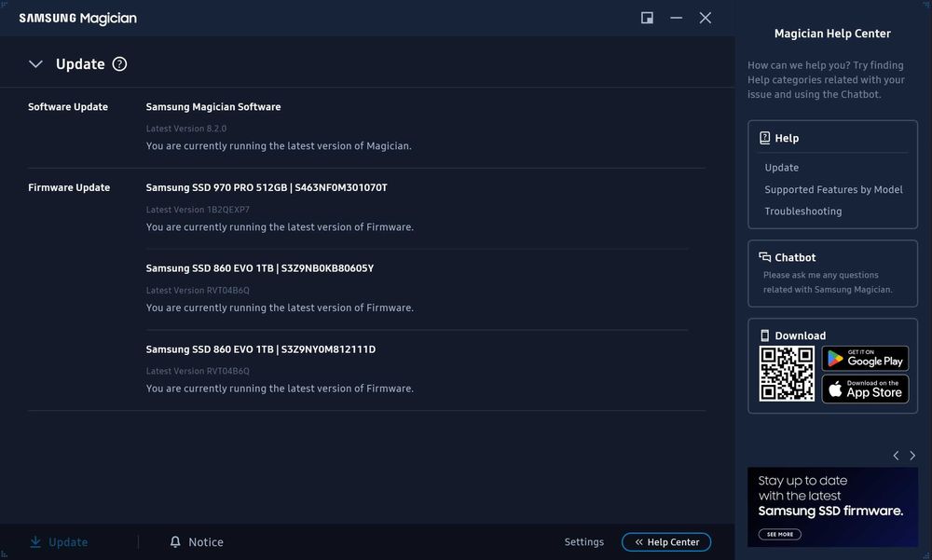This screenshot has height=560, width=932.
Task: Click the Software Update section label
Action: [x=68, y=107]
